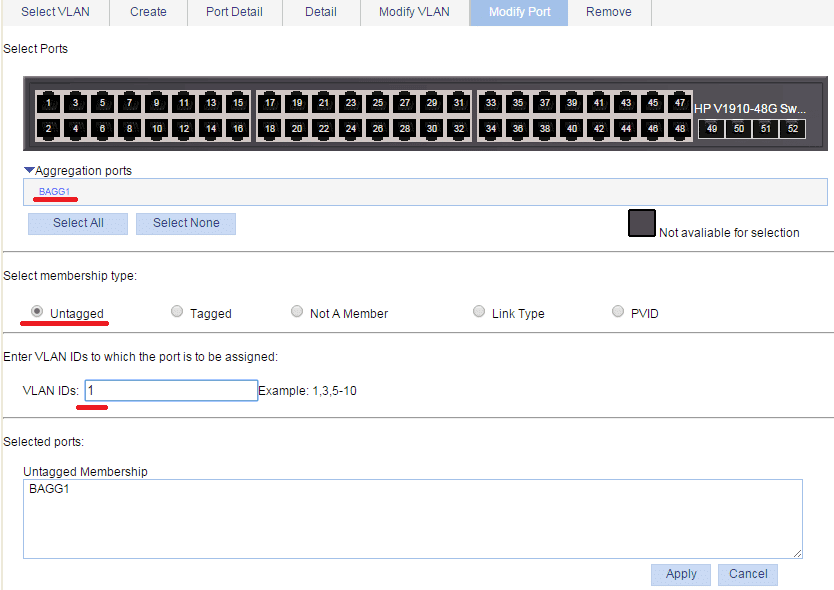Switch to the Detail tab

pos(321,12)
